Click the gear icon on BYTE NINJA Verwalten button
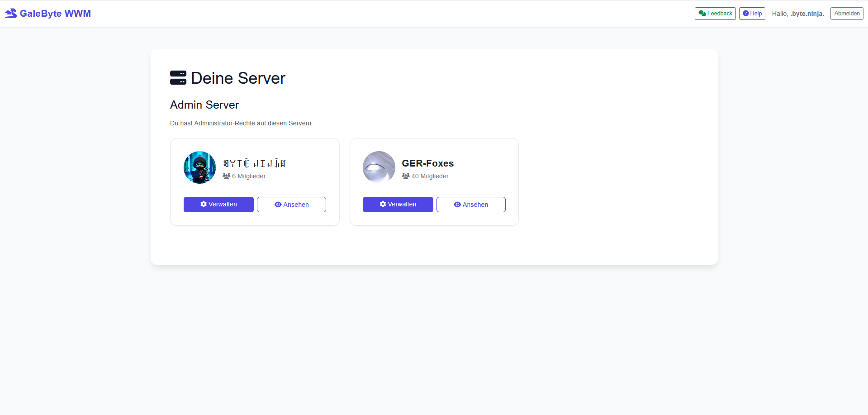Image resolution: width=868 pixels, height=415 pixels. point(203,204)
